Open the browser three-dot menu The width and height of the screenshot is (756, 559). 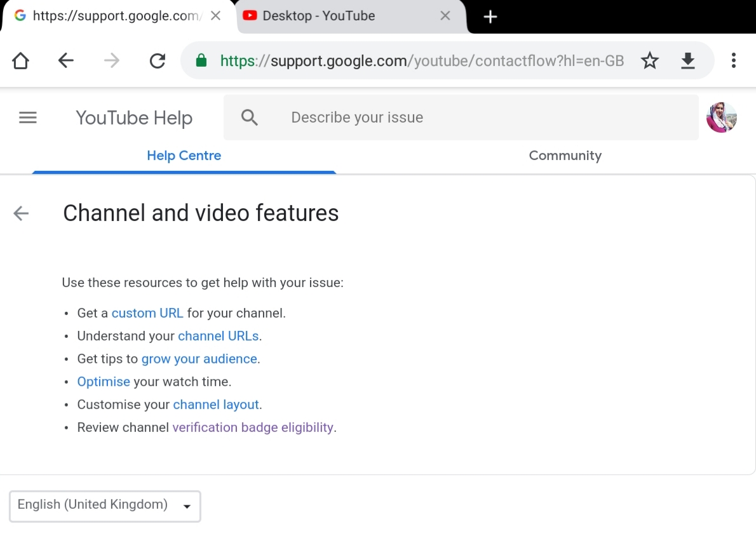coord(733,61)
